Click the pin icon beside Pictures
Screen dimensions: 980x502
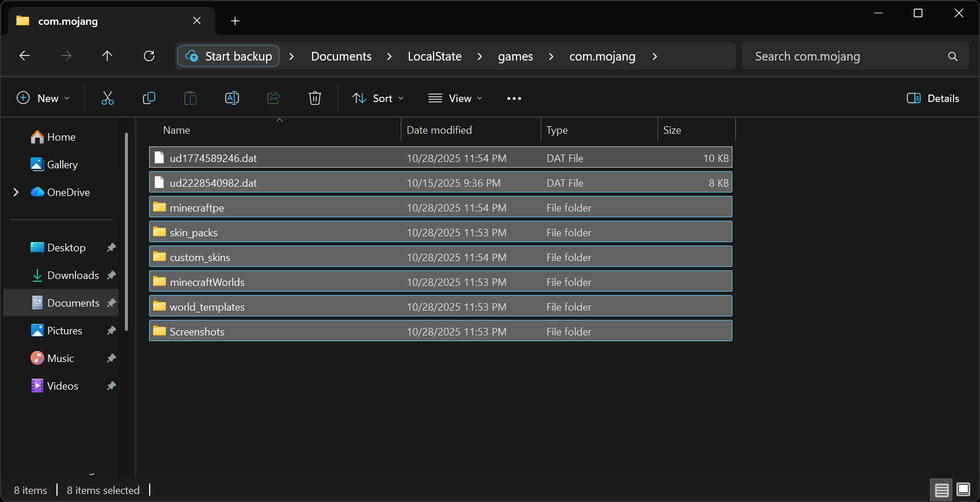click(x=111, y=331)
